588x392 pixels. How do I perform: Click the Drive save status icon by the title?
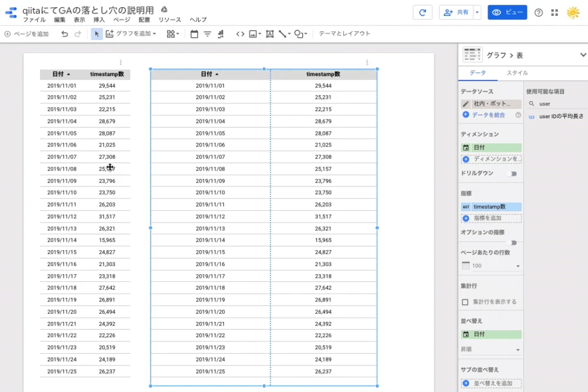tap(164, 9)
